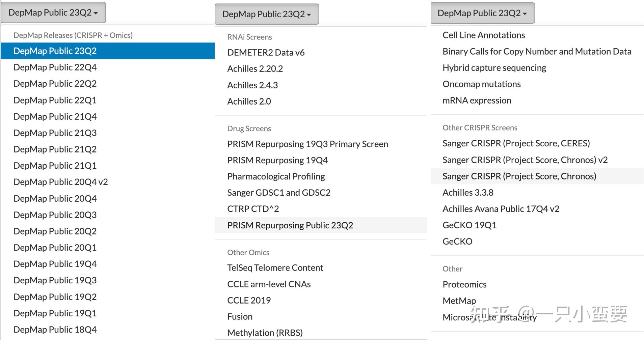Choose DepMap Public 22Q4 release
Image resolution: width=644 pixels, height=340 pixels.
coord(55,67)
